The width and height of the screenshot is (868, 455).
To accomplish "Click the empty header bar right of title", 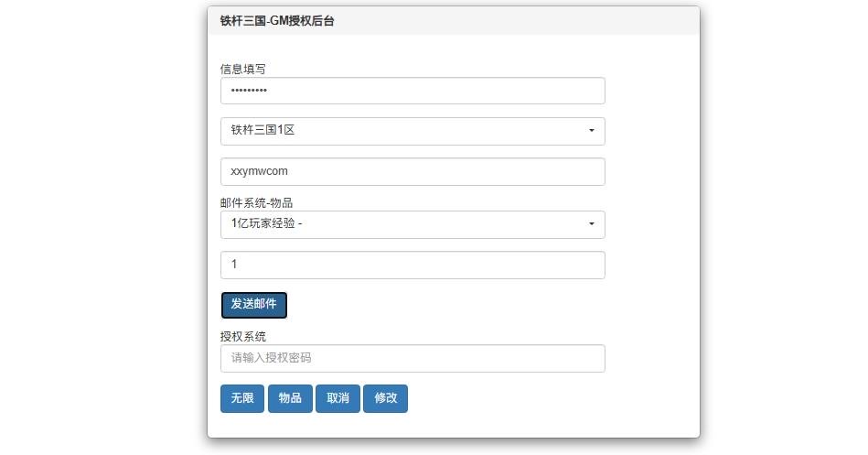I will tap(530, 20).
